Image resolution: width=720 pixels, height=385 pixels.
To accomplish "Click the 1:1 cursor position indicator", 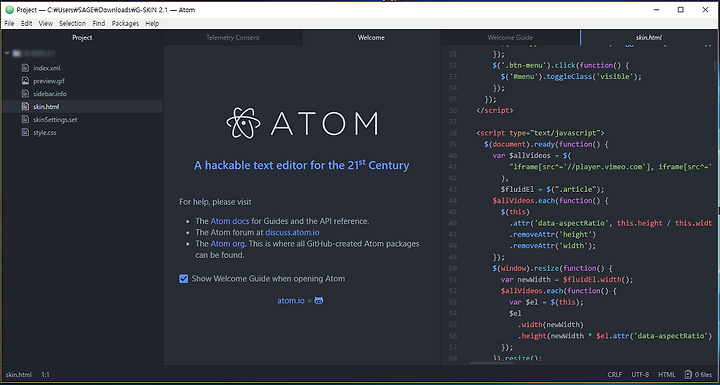I will (x=45, y=374).
